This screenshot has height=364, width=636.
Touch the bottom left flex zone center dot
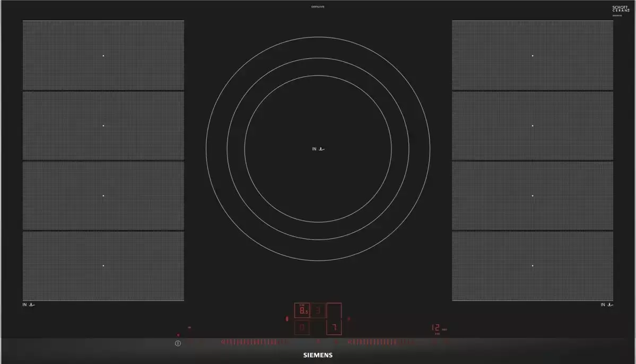point(103,265)
